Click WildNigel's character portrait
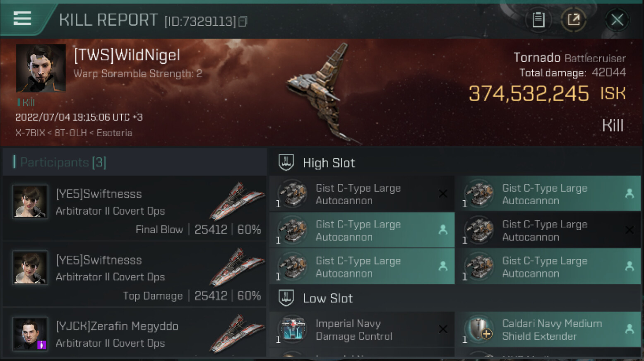This screenshot has width=644, height=361. click(x=41, y=68)
